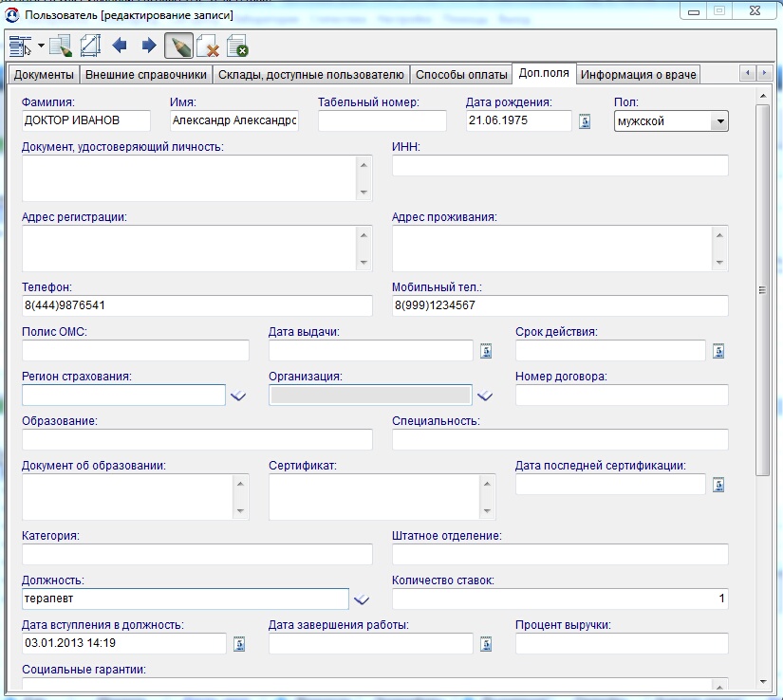Toggle the green pencil edit mode button
Viewport: 783px width, 700px height.
(x=178, y=46)
